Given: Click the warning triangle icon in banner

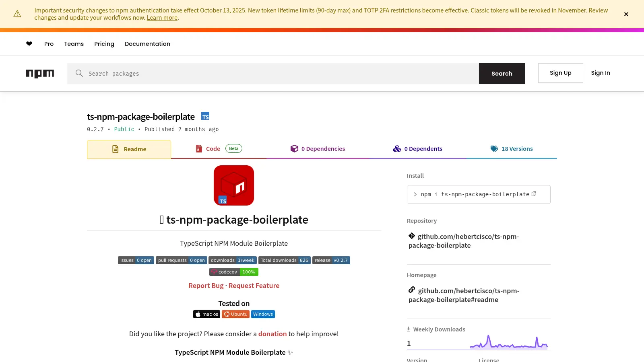Looking at the screenshot, I should pos(17,14).
